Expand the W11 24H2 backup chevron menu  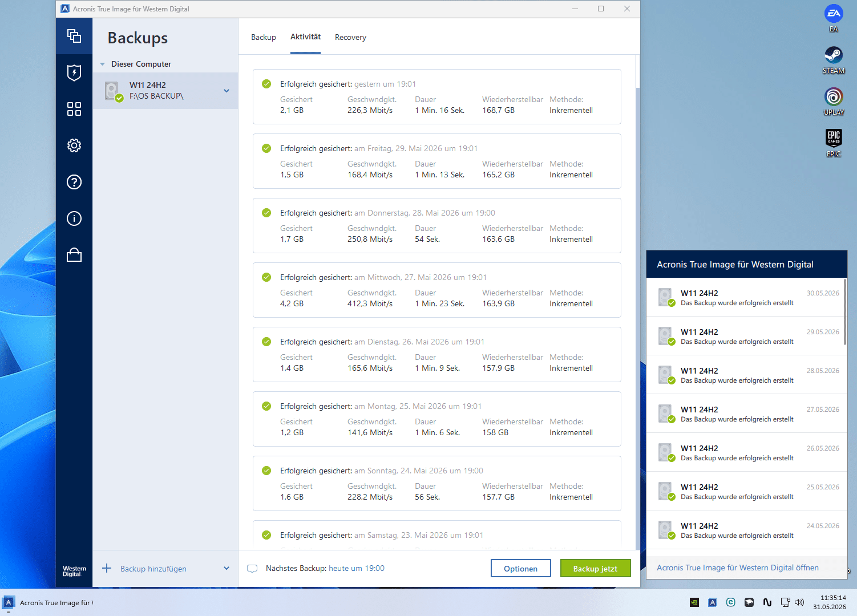tap(227, 91)
